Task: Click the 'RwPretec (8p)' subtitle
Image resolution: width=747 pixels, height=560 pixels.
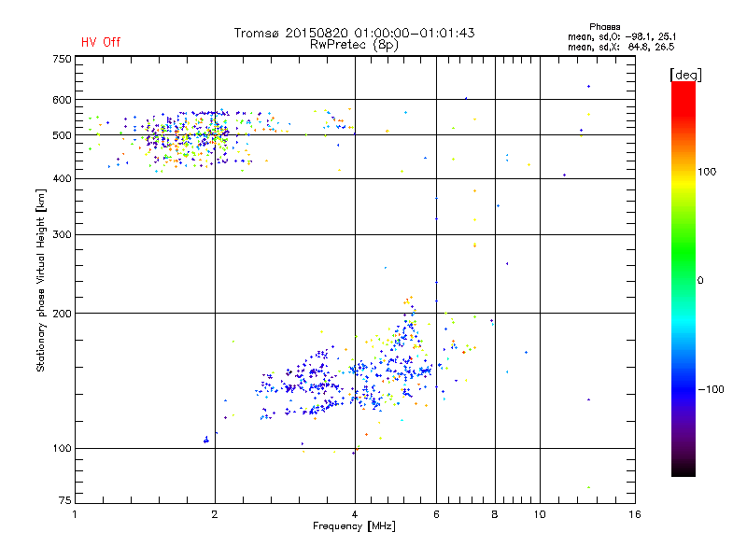Action: pyautogui.click(x=354, y=45)
